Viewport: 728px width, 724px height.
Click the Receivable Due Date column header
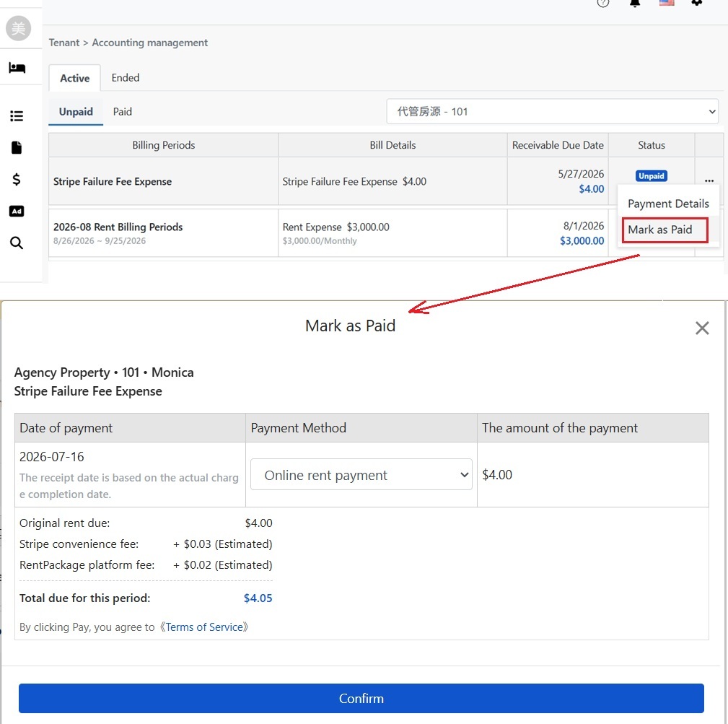click(558, 145)
